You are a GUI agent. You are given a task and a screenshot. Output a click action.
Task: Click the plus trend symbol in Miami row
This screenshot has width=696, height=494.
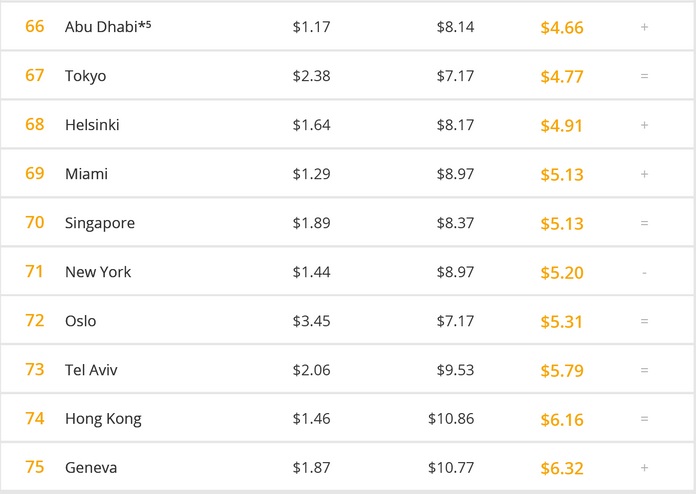pos(644,174)
